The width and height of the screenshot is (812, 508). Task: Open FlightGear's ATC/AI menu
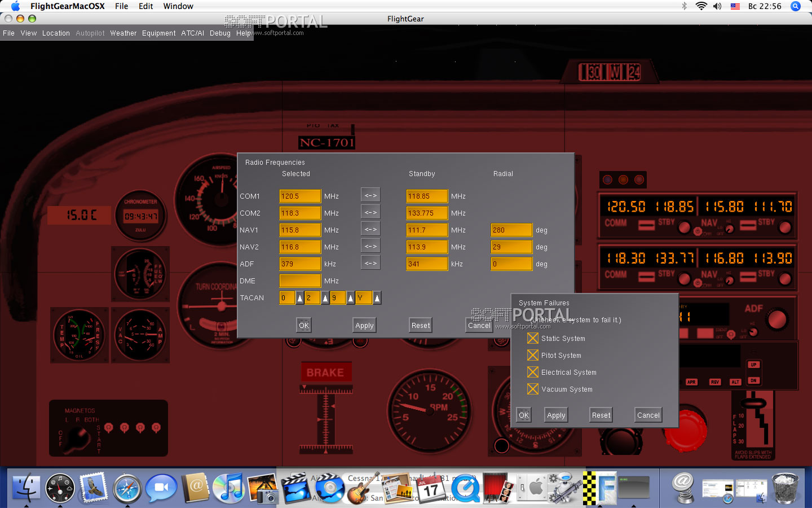[x=193, y=33]
